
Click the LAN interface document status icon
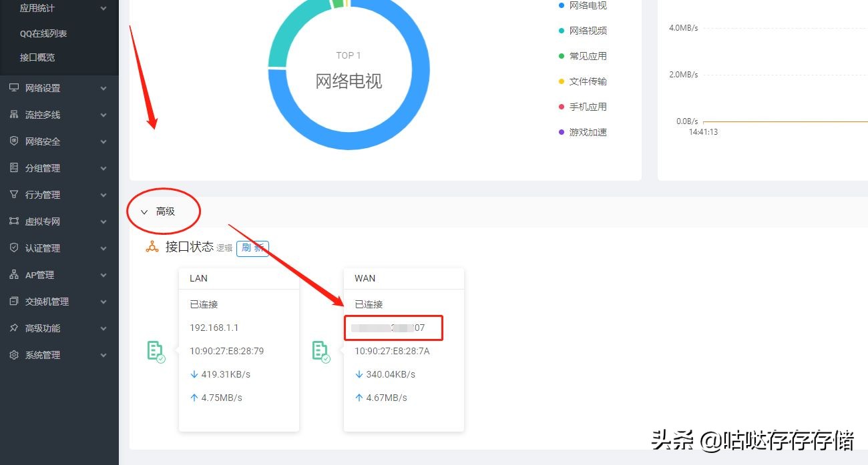click(x=156, y=351)
